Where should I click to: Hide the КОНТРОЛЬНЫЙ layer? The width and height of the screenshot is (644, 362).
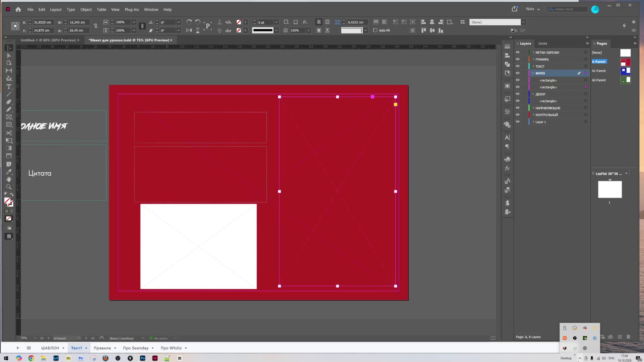tap(517, 115)
